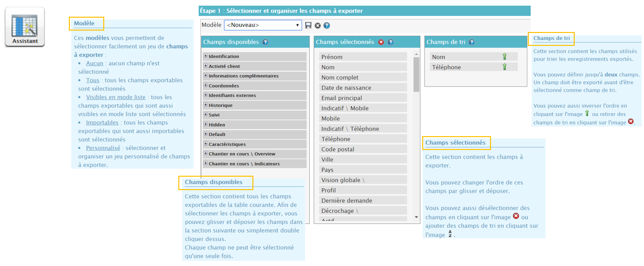Open the Modèle dropdown list
644x266 pixels.
[263, 25]
